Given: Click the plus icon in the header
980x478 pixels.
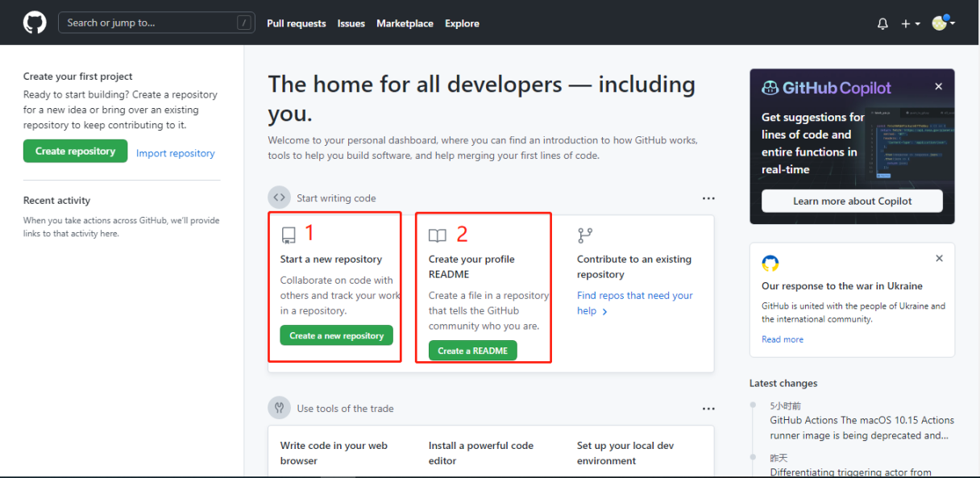Looking at the screenshot, I should click(x=905, y=23).
